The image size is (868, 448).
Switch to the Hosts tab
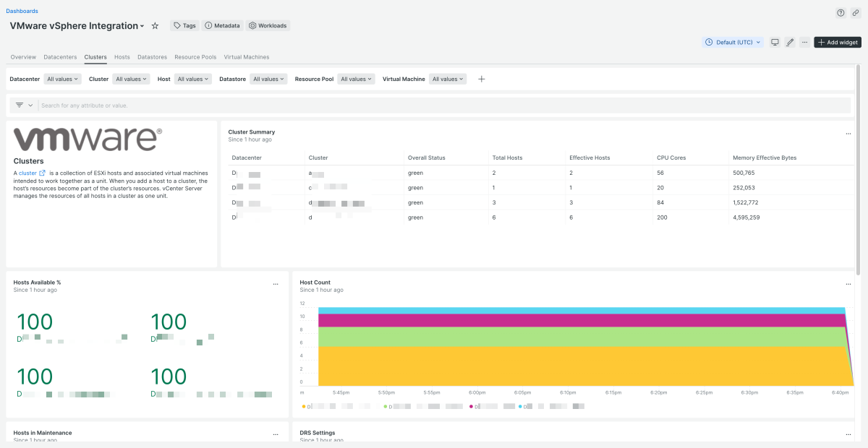(122, 57)
